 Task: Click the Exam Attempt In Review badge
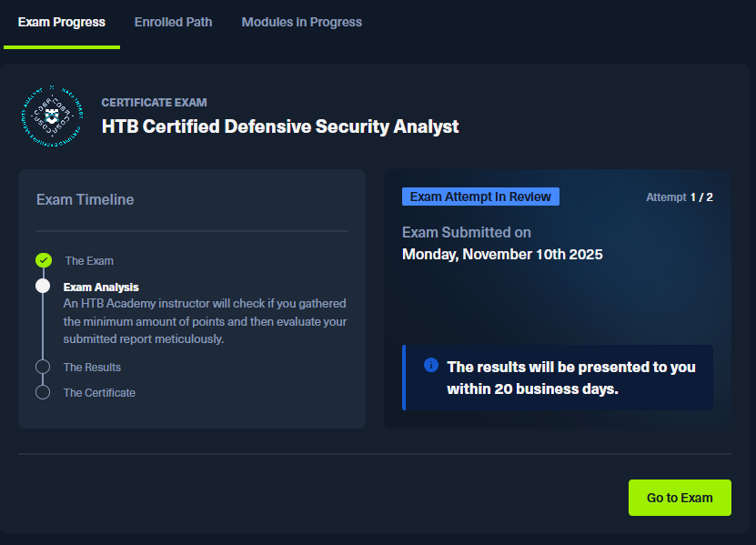480,197
